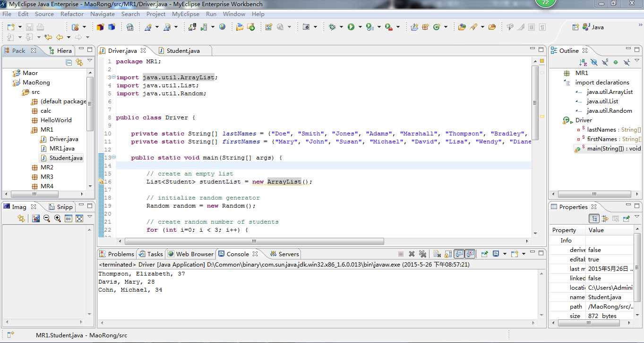This screenshot has height=343, width=644.
Task: Click the Remove Launch X icon in Console
Action: pos(412,254)
